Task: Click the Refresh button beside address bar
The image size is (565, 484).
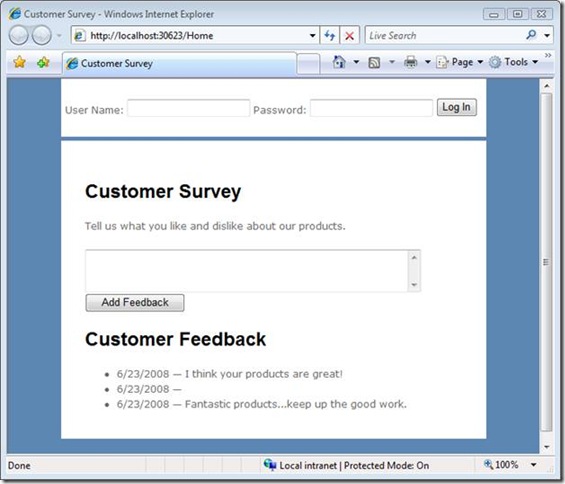Action: point(330,35)
